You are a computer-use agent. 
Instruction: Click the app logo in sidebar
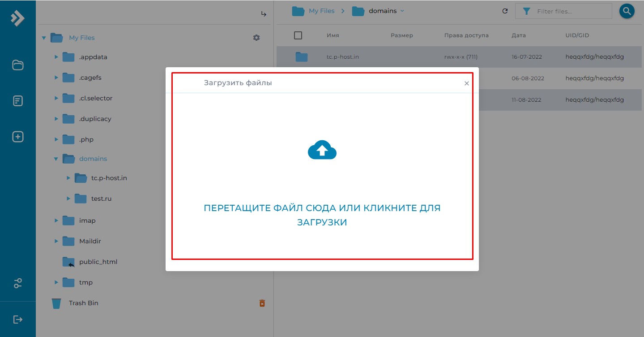click(x=17, y=18)
